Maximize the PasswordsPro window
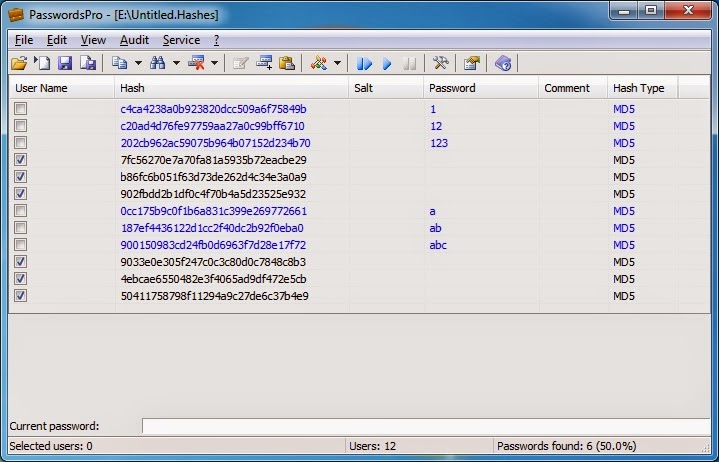Screen dimensions: 719x462 click(651, 10)
